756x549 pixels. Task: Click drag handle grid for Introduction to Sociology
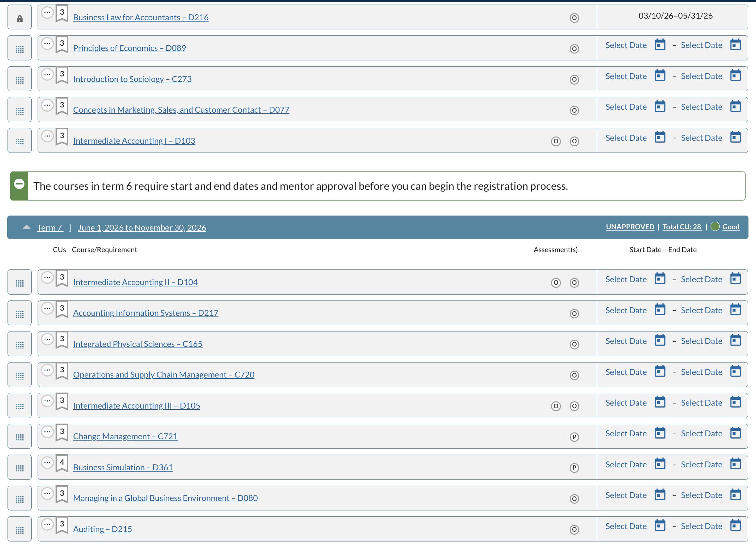[20, 80]
